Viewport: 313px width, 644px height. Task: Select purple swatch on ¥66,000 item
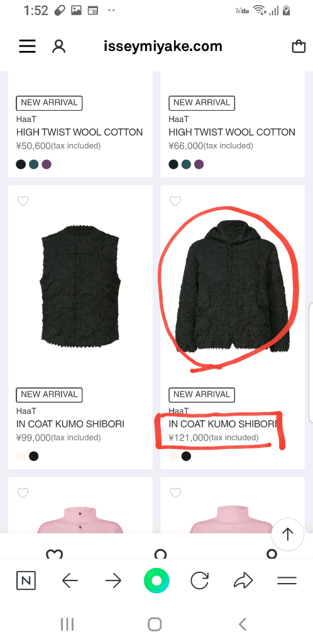(199, 165)
